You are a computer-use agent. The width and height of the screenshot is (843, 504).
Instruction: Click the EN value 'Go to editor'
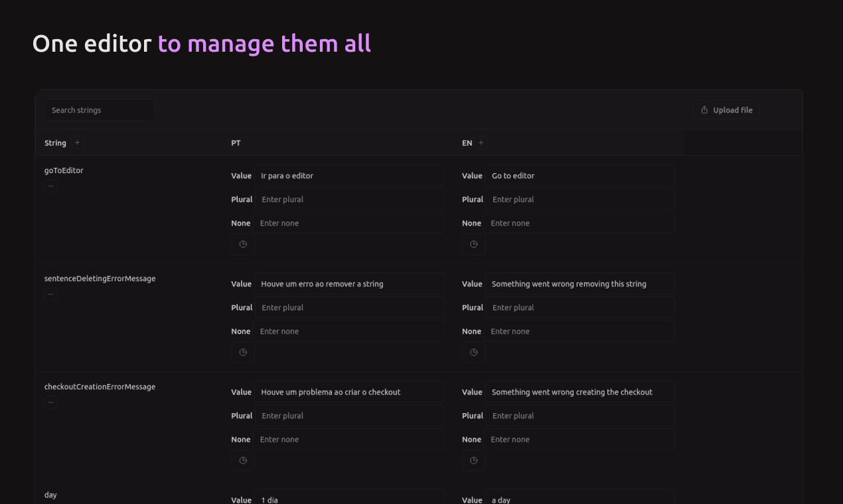(579, 176)
